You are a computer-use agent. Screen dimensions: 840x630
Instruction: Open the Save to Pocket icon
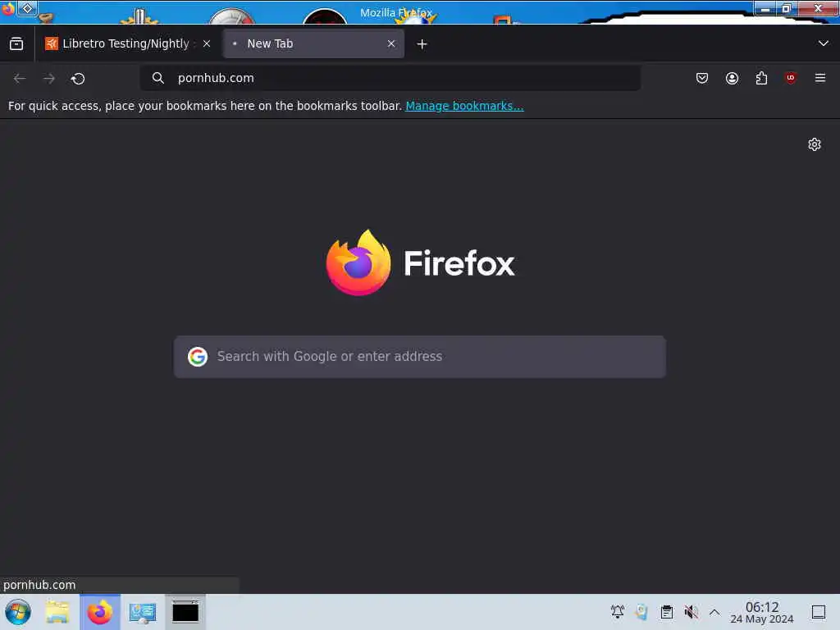coord(702,78)
